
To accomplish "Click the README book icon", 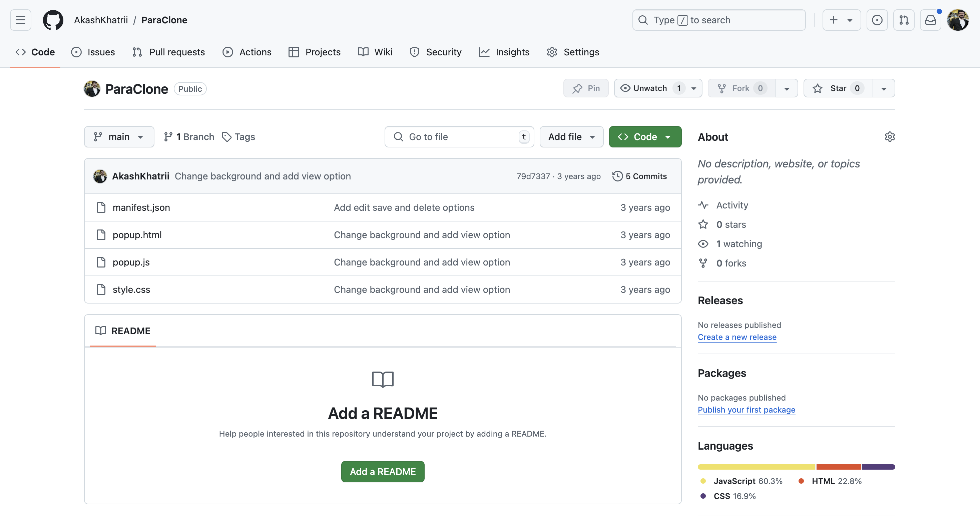I will click(101, 331).
